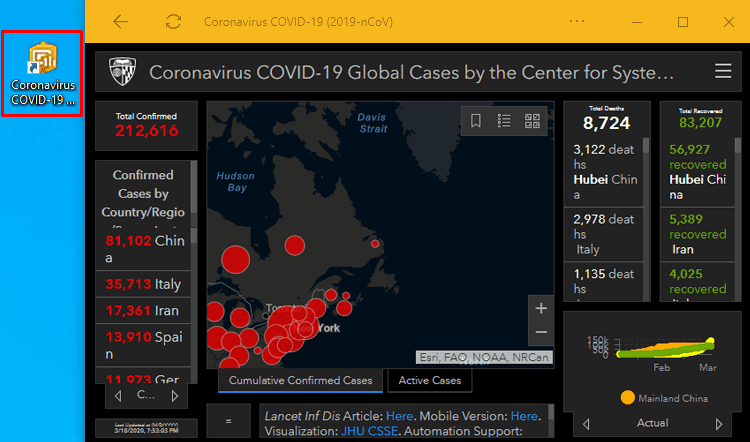Show the map legend list
The height and width of the screenshot is (442, 750).
(x=504, y=121)
